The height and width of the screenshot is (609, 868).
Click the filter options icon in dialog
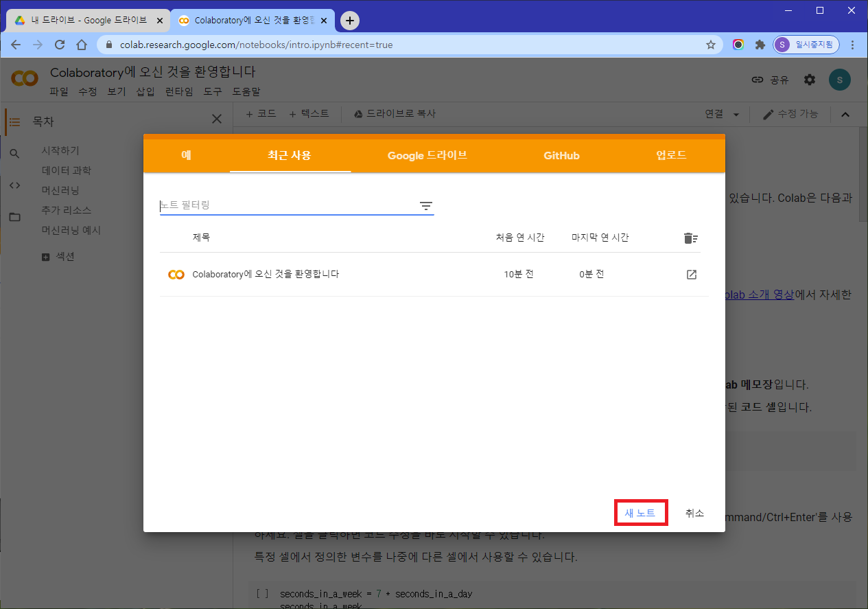click(x=426, y=205)
